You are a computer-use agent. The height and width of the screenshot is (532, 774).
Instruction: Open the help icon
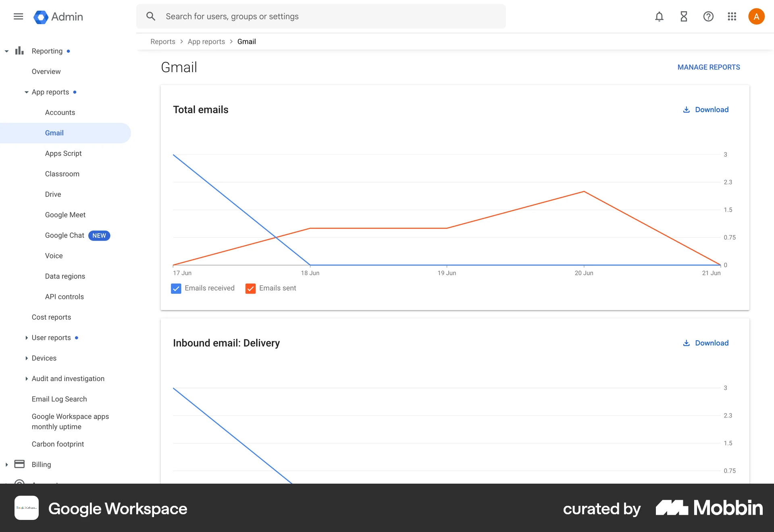pos(708,16)
